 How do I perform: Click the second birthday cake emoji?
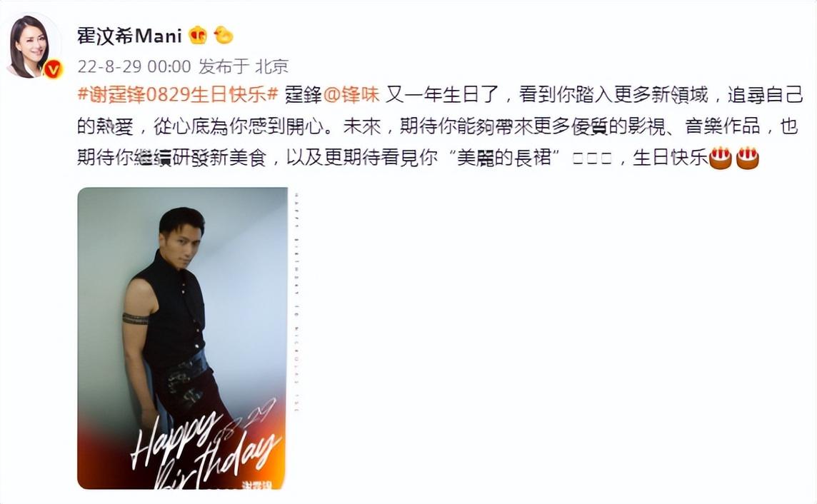click(x=747, y=158)
